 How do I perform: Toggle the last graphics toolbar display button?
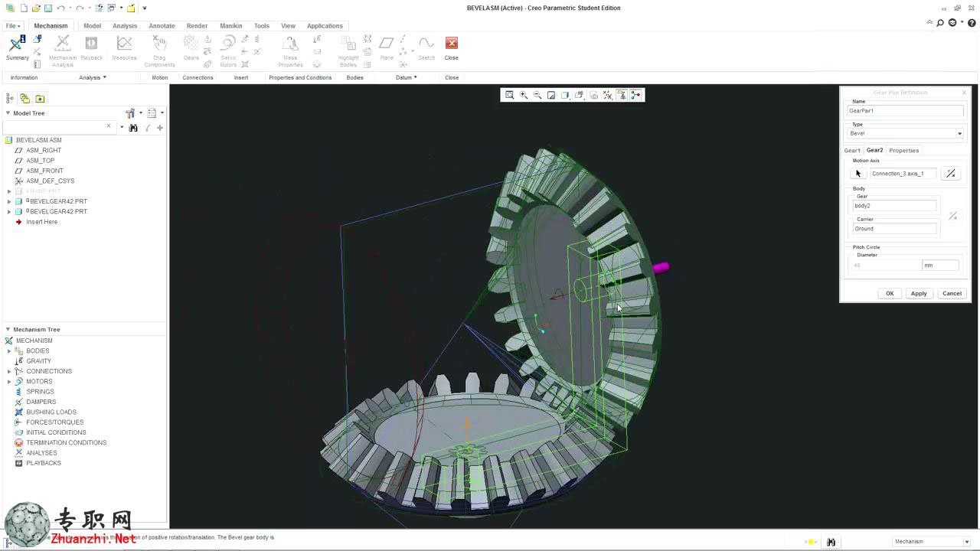coord(635,95)
